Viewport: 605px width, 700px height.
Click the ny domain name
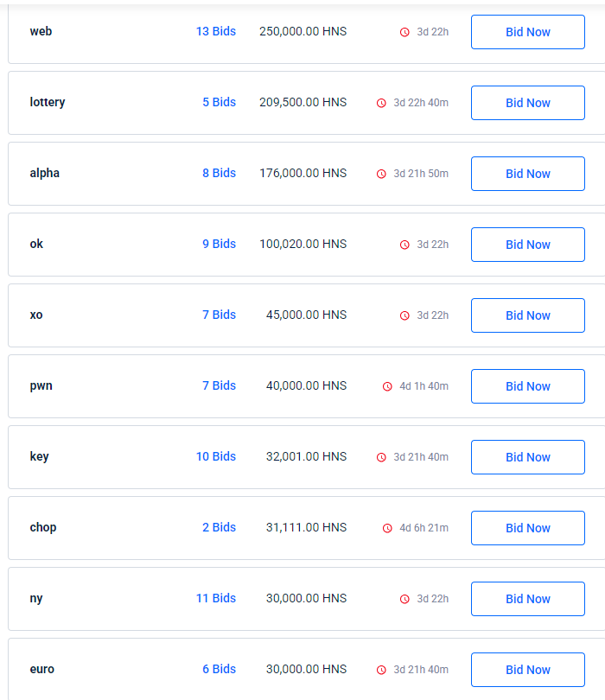coord(36,598)
